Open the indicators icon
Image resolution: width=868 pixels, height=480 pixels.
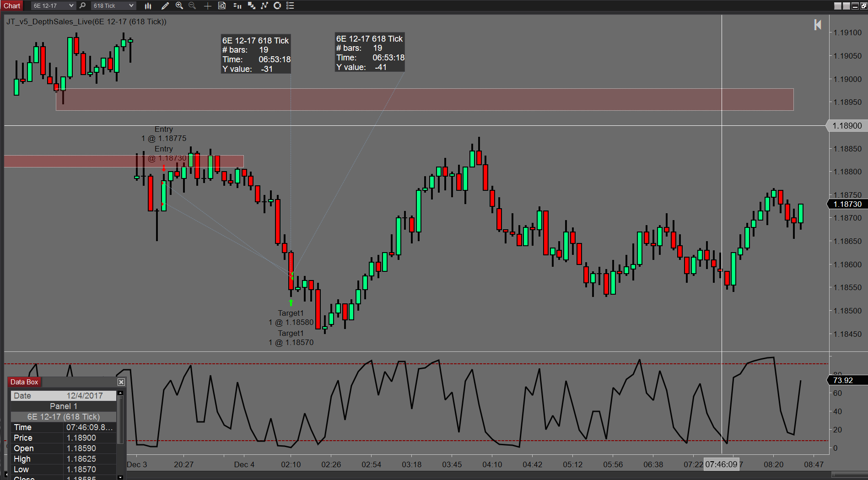click(x=264, y=5)
